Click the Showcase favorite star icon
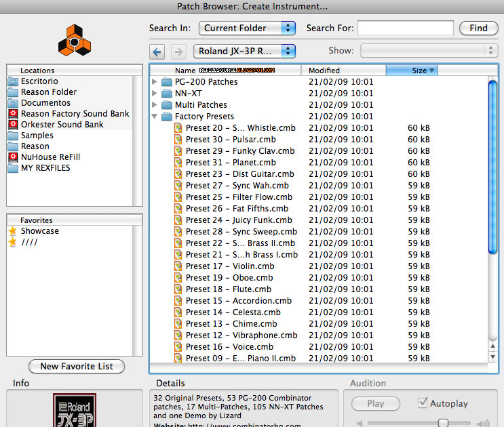The height and width of the screenshot is (427, 504). tap(13, 231)
